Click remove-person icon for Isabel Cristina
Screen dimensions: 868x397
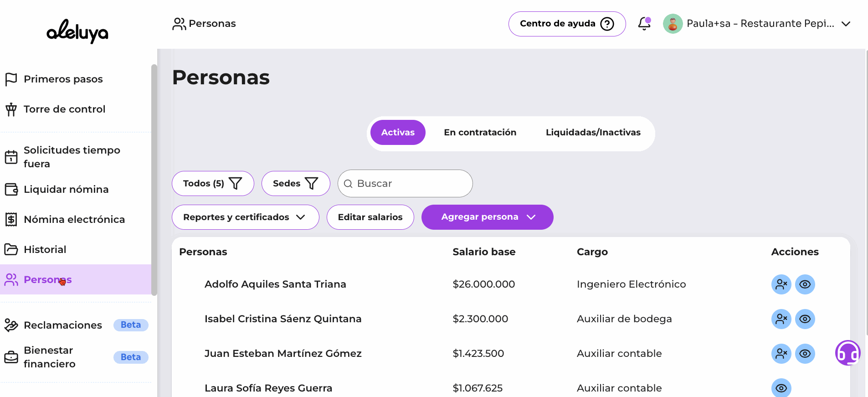click(781, 319)
